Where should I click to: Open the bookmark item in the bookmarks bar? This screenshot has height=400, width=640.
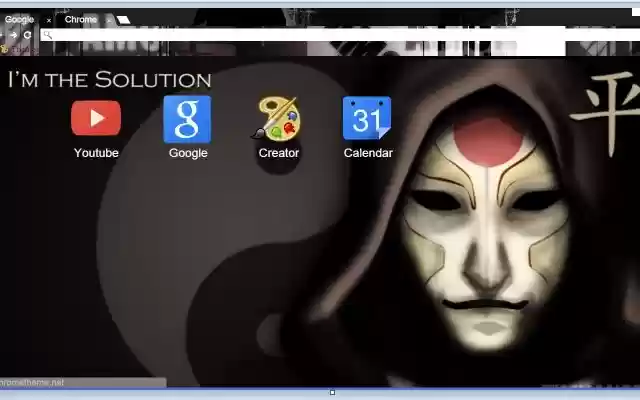pyautogui.click(x=18, y=49)
